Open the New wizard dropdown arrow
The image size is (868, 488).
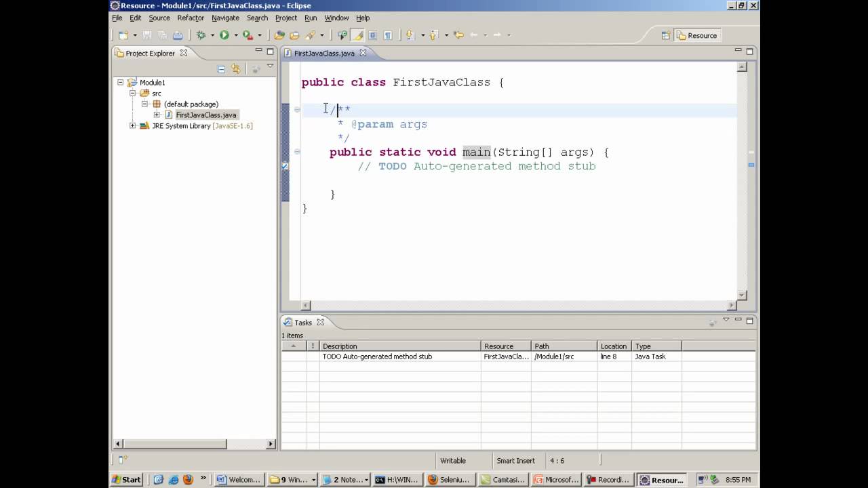pyautogui.click(x=134, y=35)
